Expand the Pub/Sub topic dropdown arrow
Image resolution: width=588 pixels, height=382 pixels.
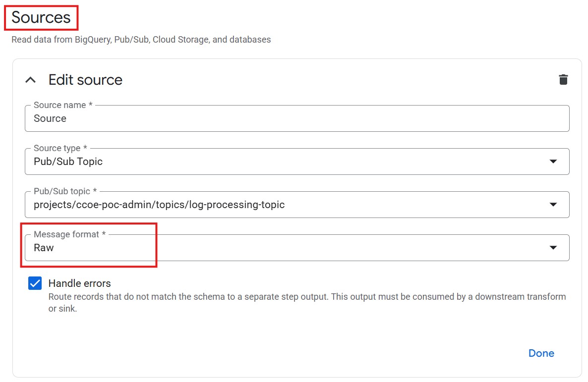click(553, 205)
